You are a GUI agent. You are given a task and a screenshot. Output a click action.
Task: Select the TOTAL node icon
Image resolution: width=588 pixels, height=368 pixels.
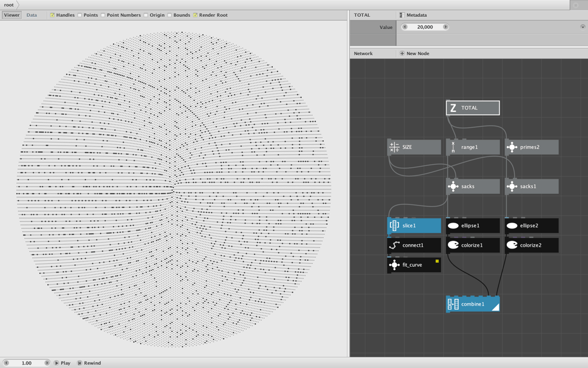point(453,108)
